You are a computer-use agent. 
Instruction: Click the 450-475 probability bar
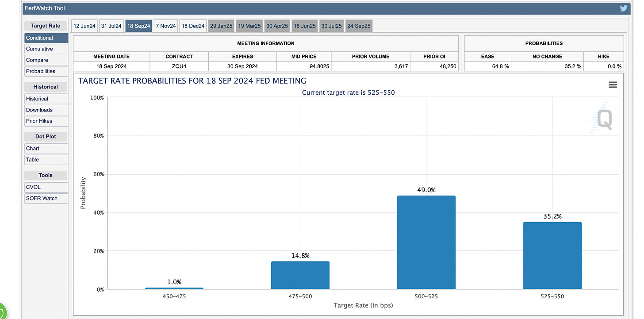click(x=174, y=288)
